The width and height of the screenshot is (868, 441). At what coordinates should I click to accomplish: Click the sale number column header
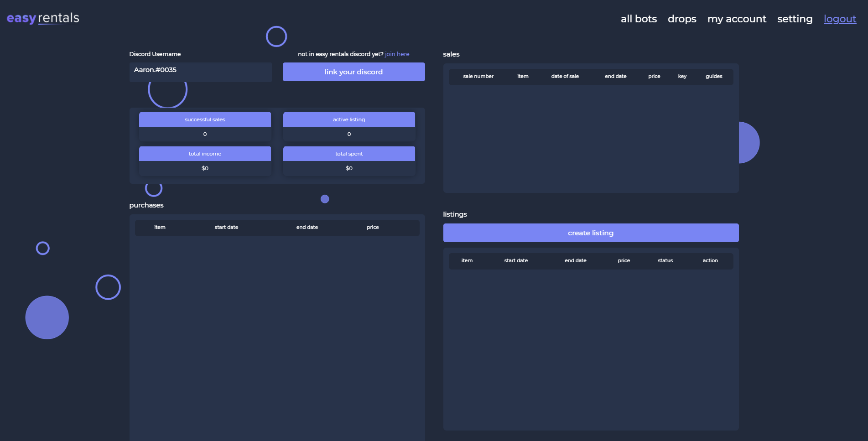tap(478, 76)
